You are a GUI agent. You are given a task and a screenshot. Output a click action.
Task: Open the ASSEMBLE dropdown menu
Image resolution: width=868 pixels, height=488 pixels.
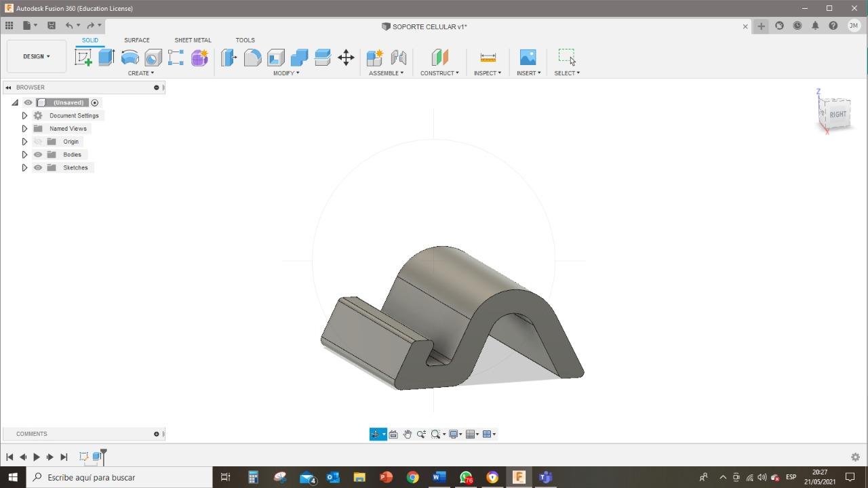[386, 73]
